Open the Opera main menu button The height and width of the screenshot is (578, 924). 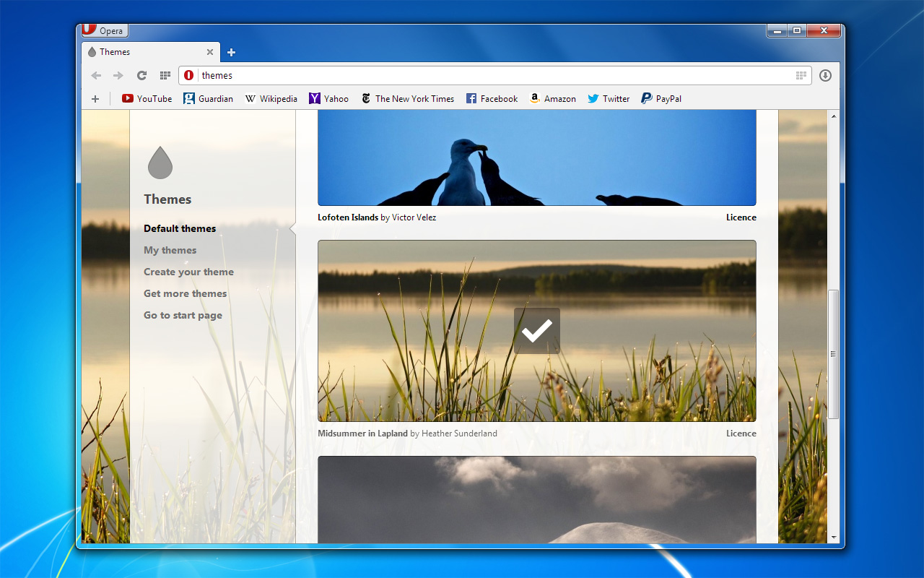click(x=105, y=30)
